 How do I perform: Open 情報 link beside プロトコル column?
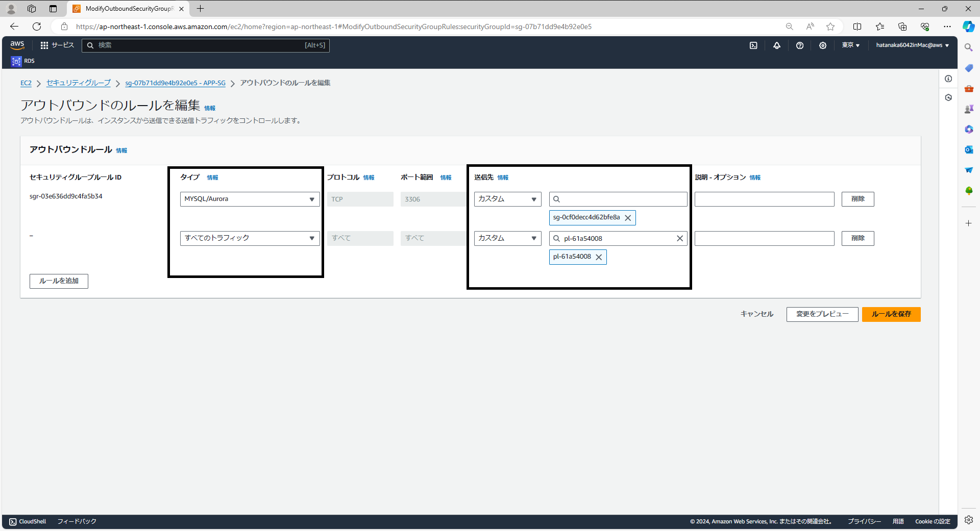pos(369,178)
